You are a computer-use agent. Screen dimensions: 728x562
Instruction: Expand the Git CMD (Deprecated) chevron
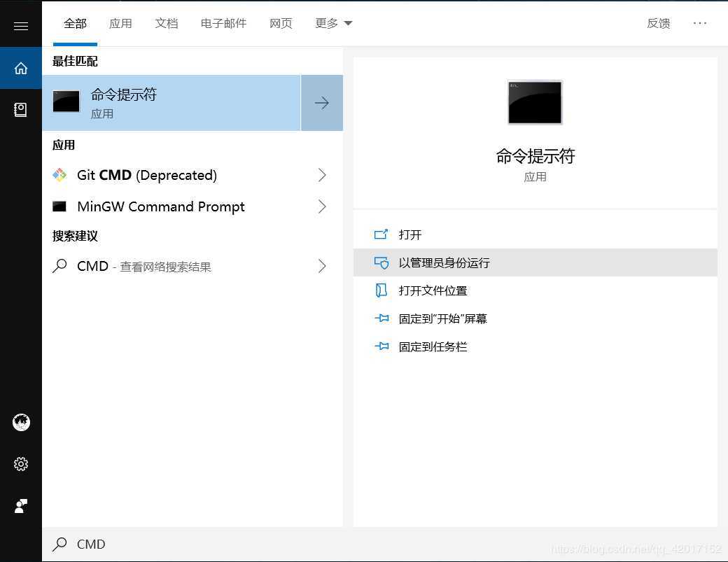coord(322,175)
